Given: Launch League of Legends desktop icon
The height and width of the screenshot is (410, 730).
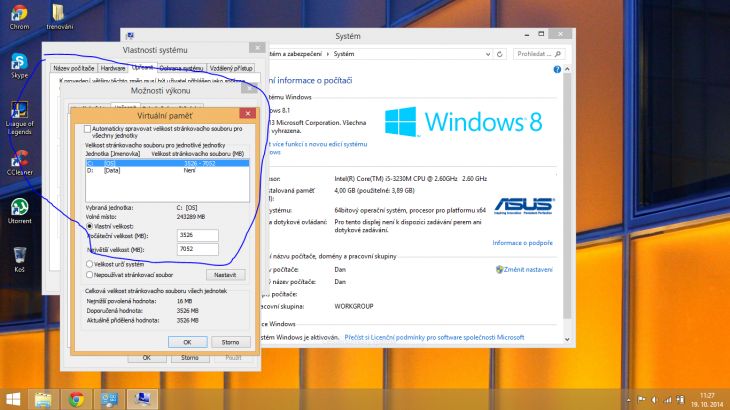Looking at the screenshot, I should 19,118.
